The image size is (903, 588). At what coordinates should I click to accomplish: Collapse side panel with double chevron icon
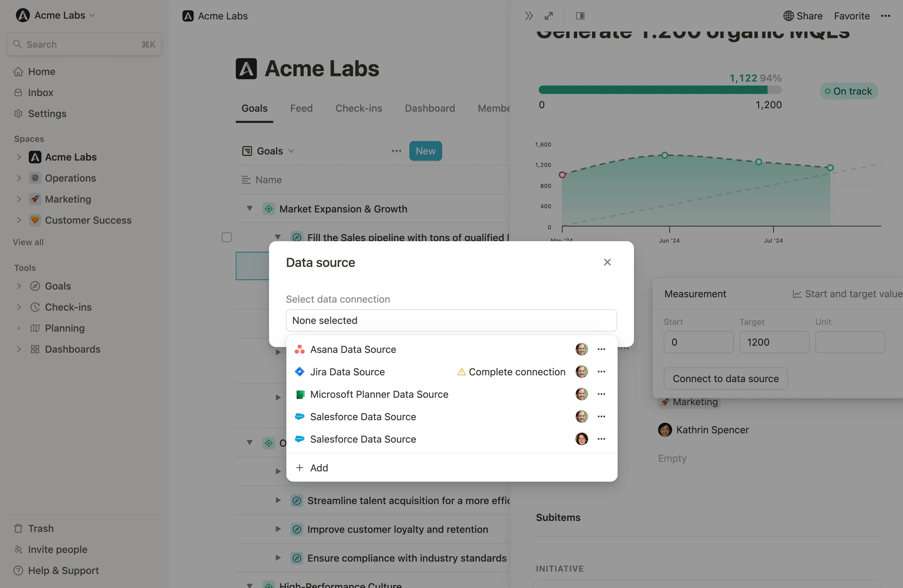[528, 16]
